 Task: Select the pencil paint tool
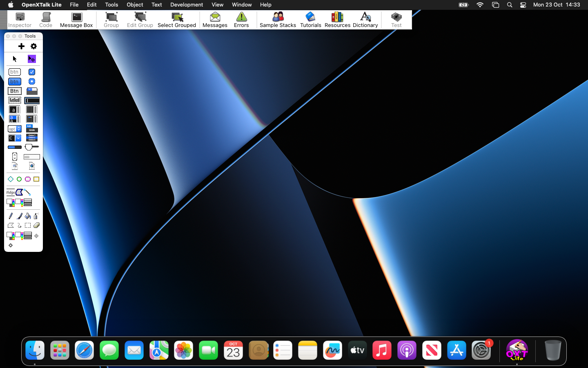point(11,216)
